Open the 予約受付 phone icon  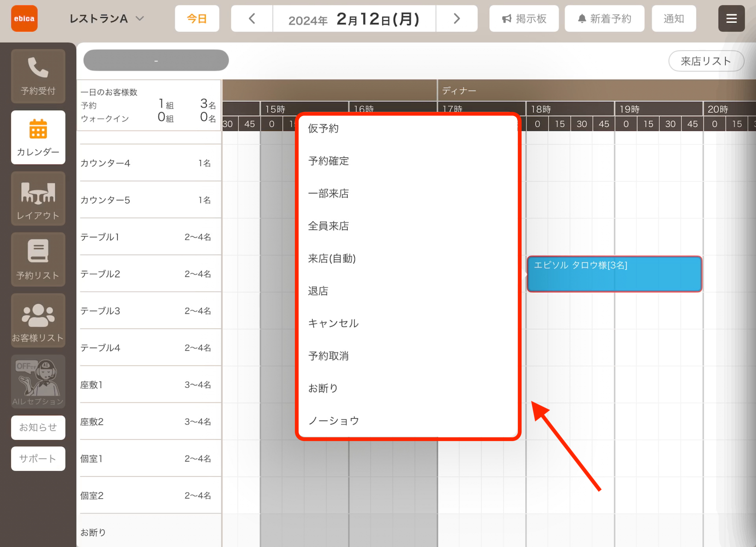click(x=38, y=76)
